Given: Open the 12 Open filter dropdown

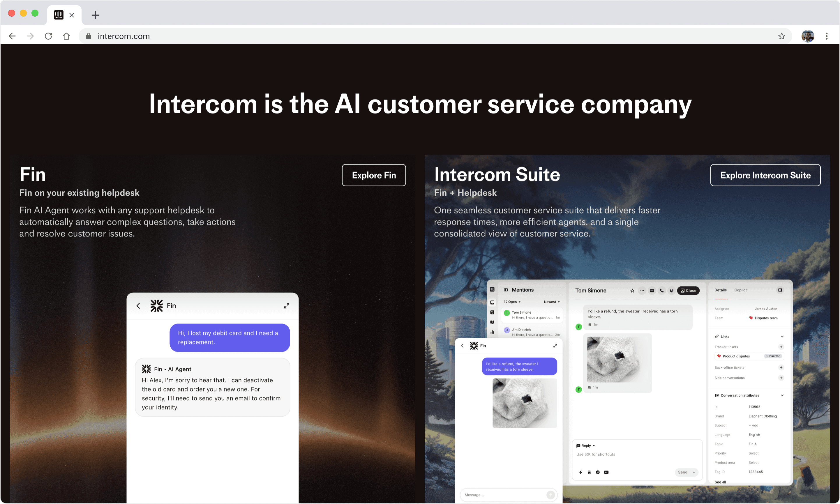Looking at the screenshot, I should pyautogui.click(x=512, y=302).
